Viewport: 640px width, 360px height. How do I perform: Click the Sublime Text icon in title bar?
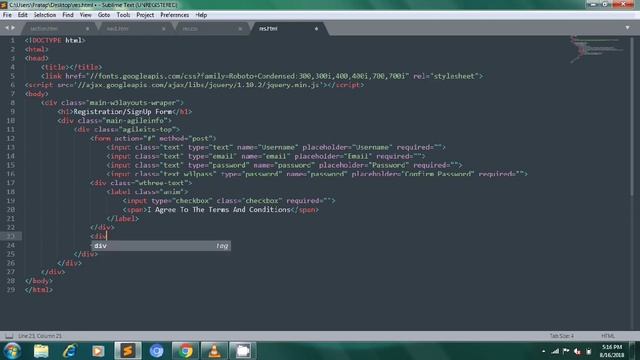pyautogui.click(x=4, y=5)
